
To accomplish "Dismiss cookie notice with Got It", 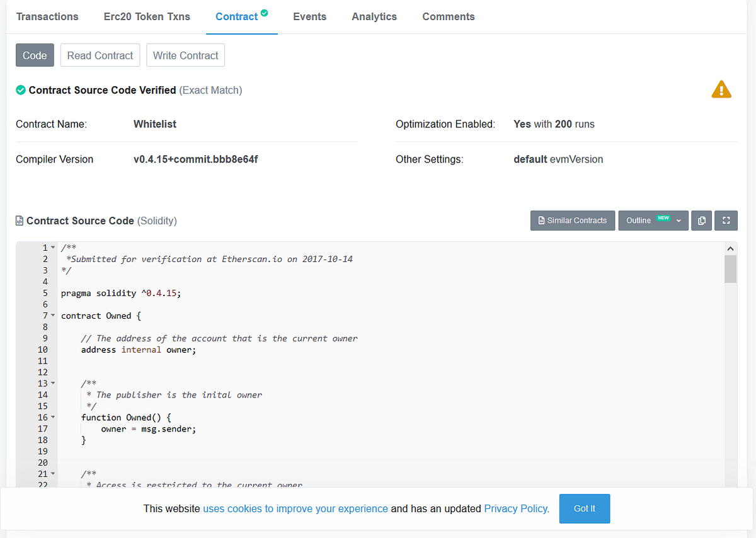I will pyautogui.click(x=585, y=508).
